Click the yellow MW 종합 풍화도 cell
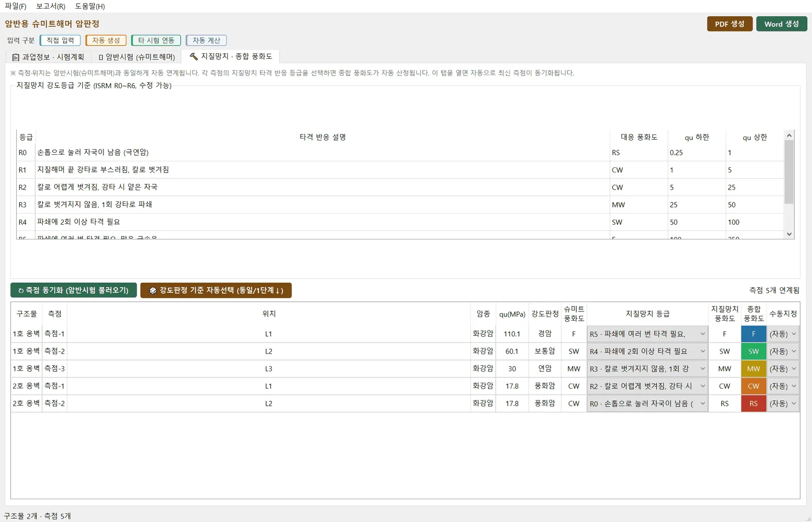Image resolution: width=812 pixels, height=522 pixels. click(x=754, y=369)
